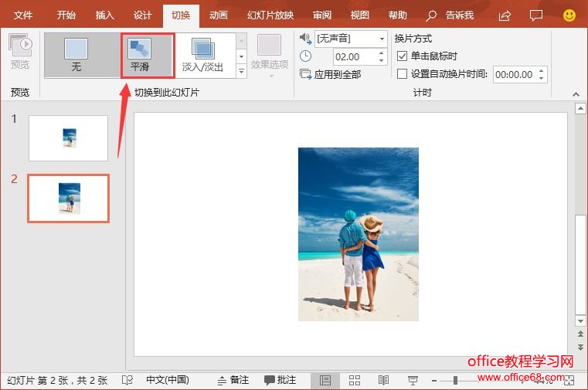Image resolution: width=588 pixels, height=390 pixels.
Task: Choose the 淡入/淡出 fade transition
Action: 202,55
